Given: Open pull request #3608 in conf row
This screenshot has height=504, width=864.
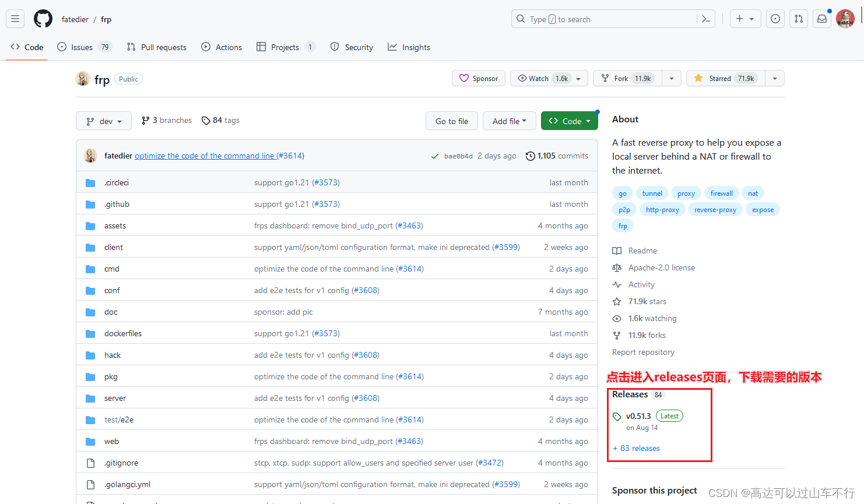Looking at the screenshot, I should tap(366, 290).
